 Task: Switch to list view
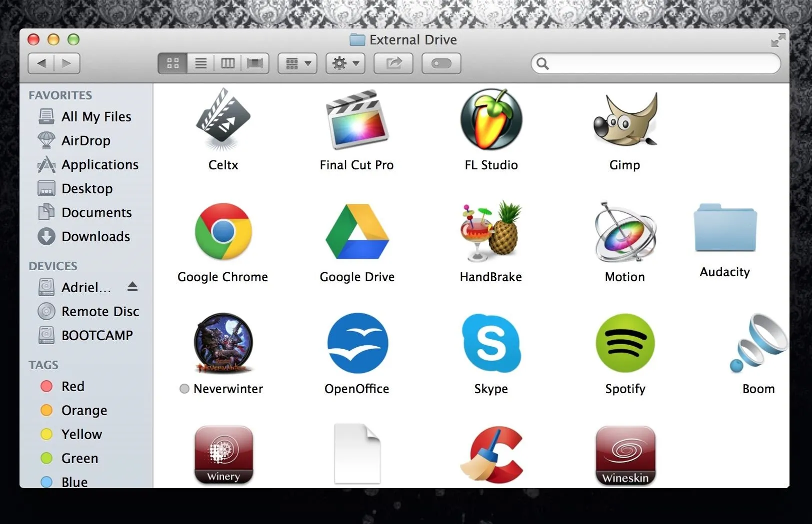201,63
